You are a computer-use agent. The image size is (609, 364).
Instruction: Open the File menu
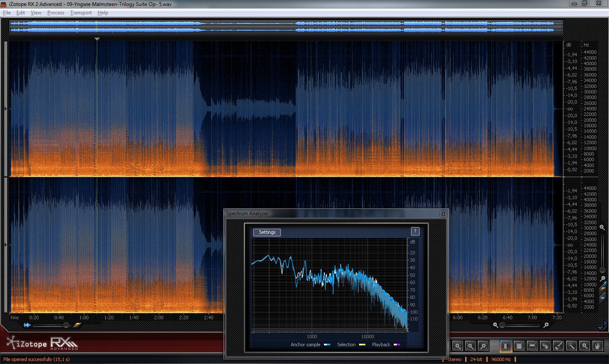(7, 13)
